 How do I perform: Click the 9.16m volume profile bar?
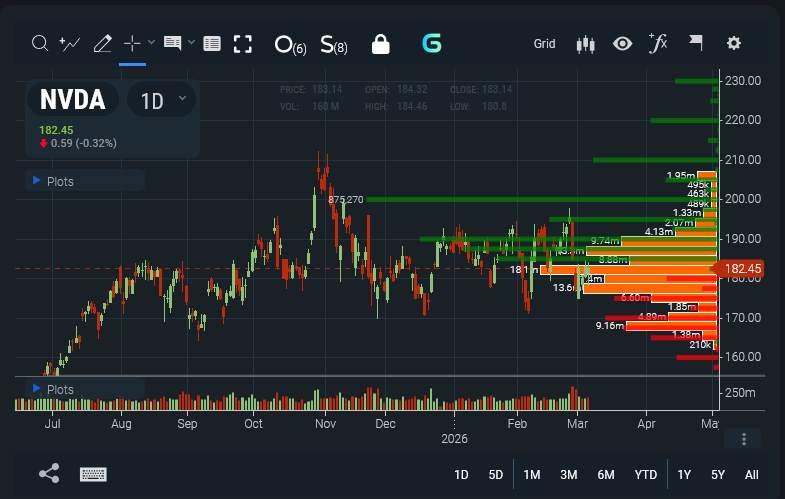[x=671, y=326]
